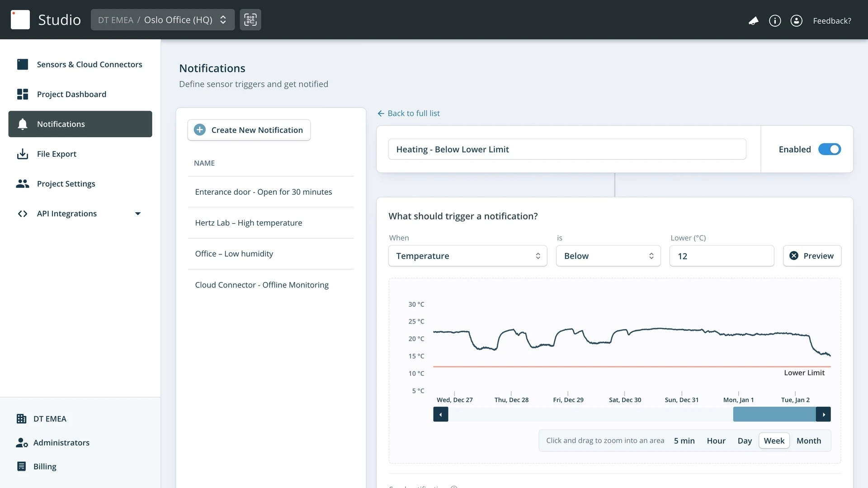Viewport: 868px width, 488px height.
Task: Click Create New Notification button
Action: click(249, 130)
